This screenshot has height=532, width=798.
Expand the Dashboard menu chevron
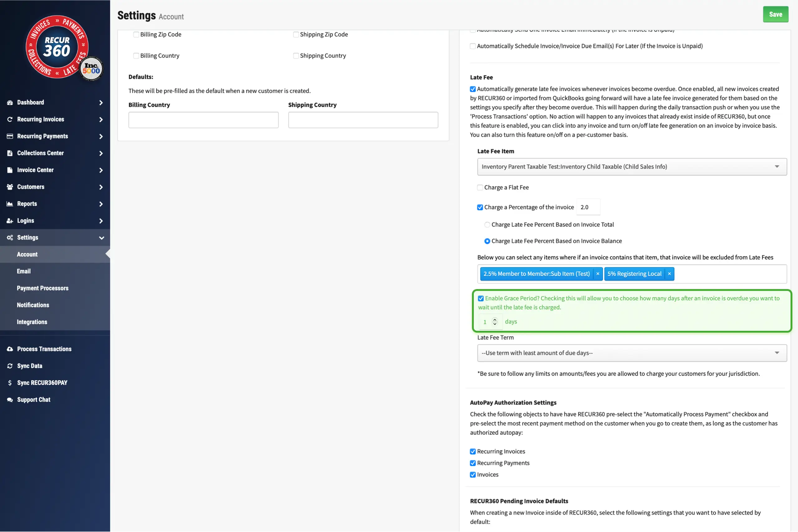(101, 102)
